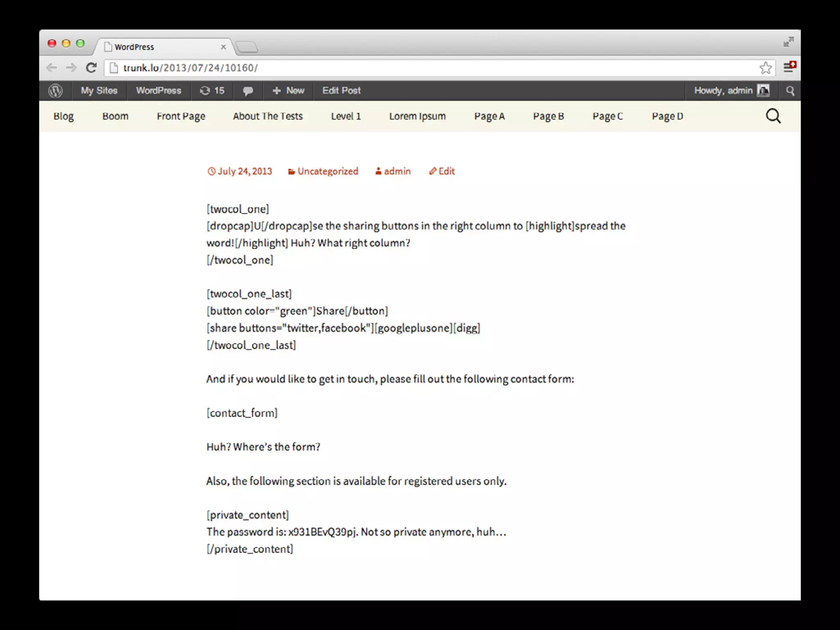
Task: Focus the URL address bar
Action: click(x=410, y=68)
